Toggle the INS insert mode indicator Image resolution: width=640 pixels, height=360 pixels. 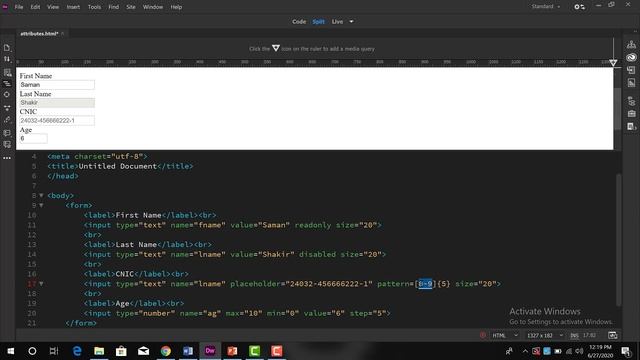coord(574,336)
